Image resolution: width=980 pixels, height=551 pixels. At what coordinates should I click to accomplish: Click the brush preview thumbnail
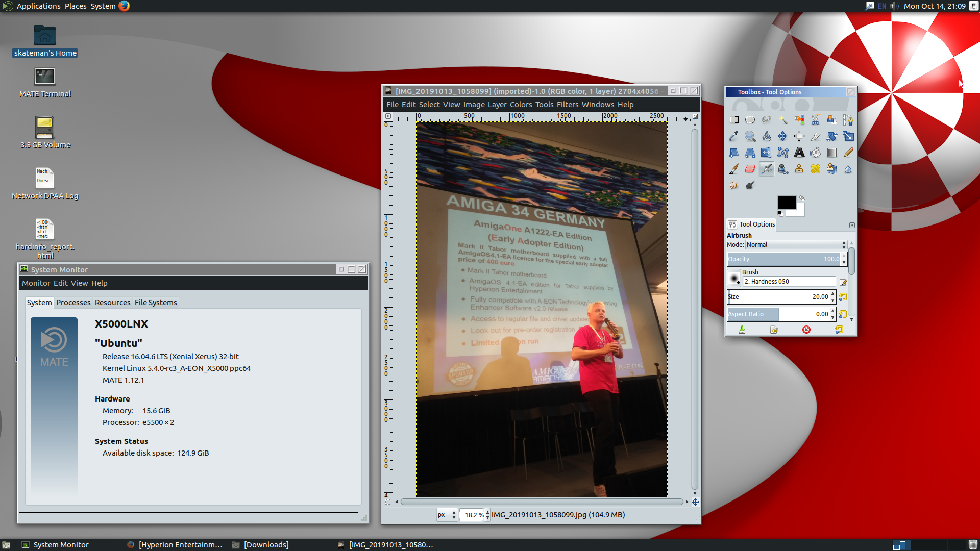click(734, 279)
